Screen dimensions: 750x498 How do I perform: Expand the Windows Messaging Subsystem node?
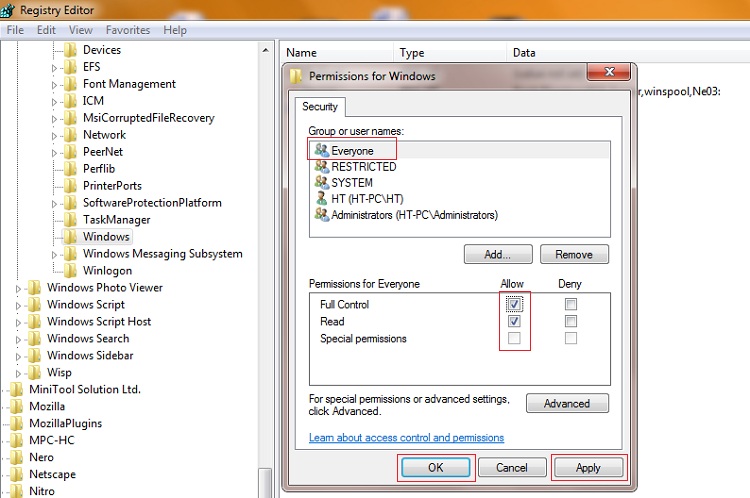point(55,254)
